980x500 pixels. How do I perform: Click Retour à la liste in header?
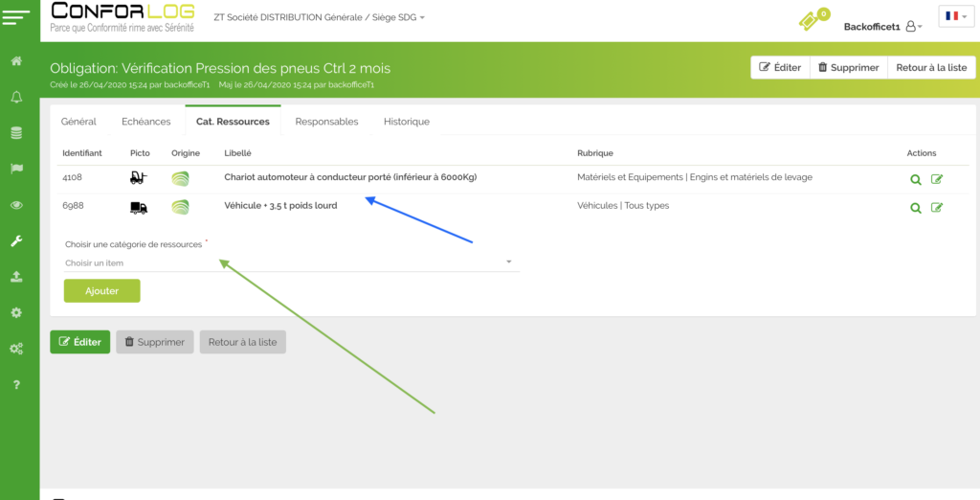pyautogui.click(x=931, y=68)
